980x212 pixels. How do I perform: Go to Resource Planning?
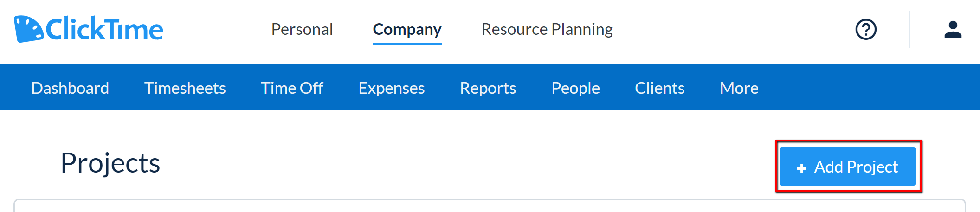pyautogui.click(x=547, y=29)
